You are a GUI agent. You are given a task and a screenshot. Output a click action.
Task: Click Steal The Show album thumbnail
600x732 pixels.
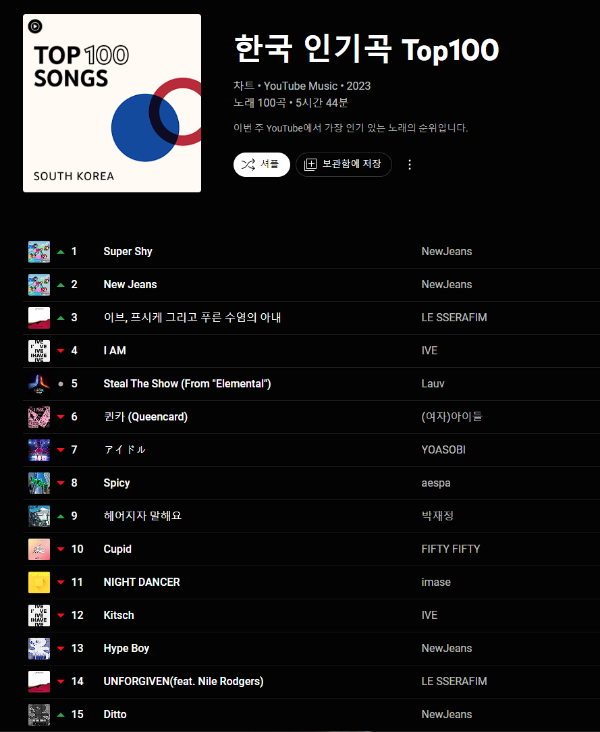[x=39, y=384]
